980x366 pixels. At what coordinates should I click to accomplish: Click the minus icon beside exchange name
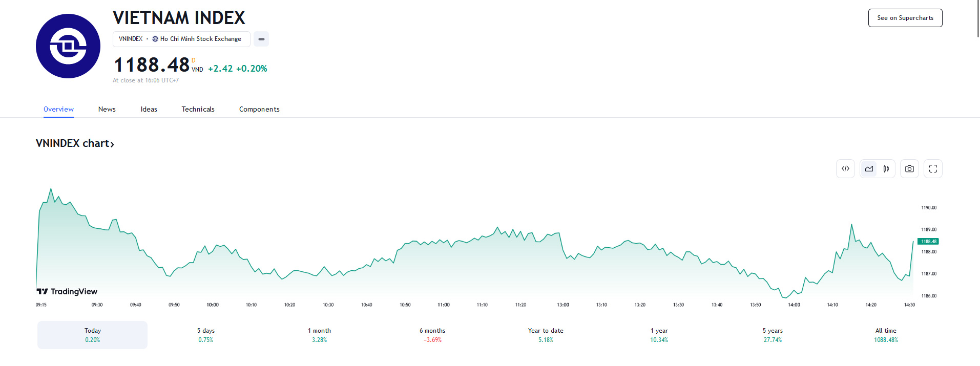pos(261,39)
